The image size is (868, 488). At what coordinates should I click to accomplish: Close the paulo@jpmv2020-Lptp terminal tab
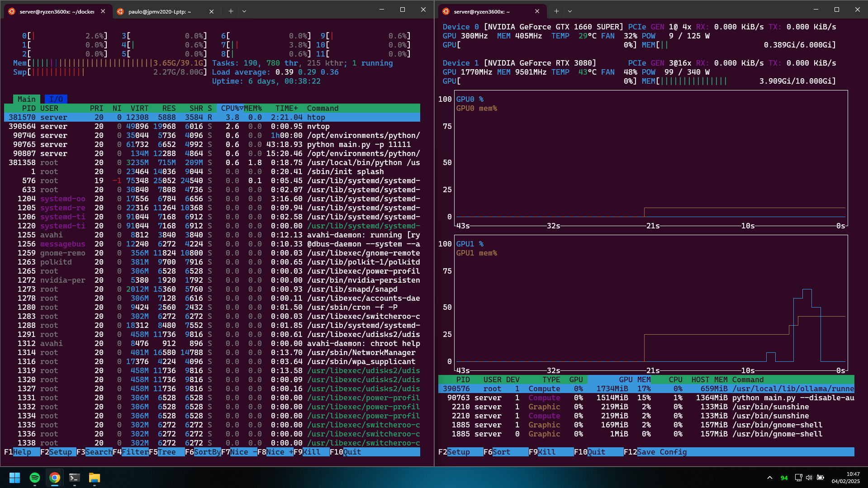211,12
